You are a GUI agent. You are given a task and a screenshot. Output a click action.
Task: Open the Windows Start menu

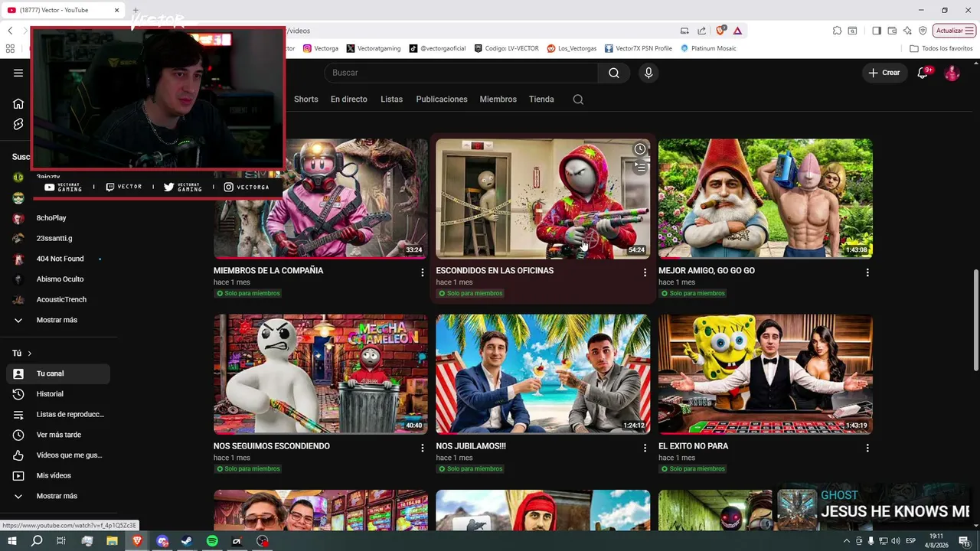pyautogui.click(x=12, y=541)
